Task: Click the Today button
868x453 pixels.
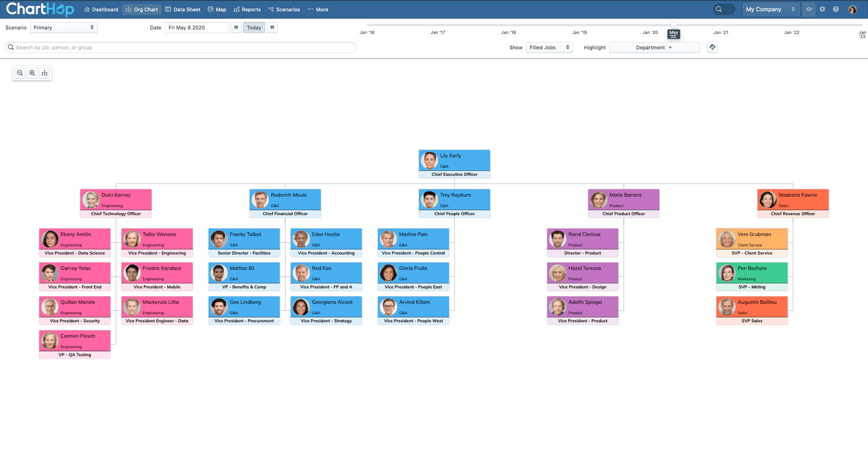Action: [x=254, y=27]
